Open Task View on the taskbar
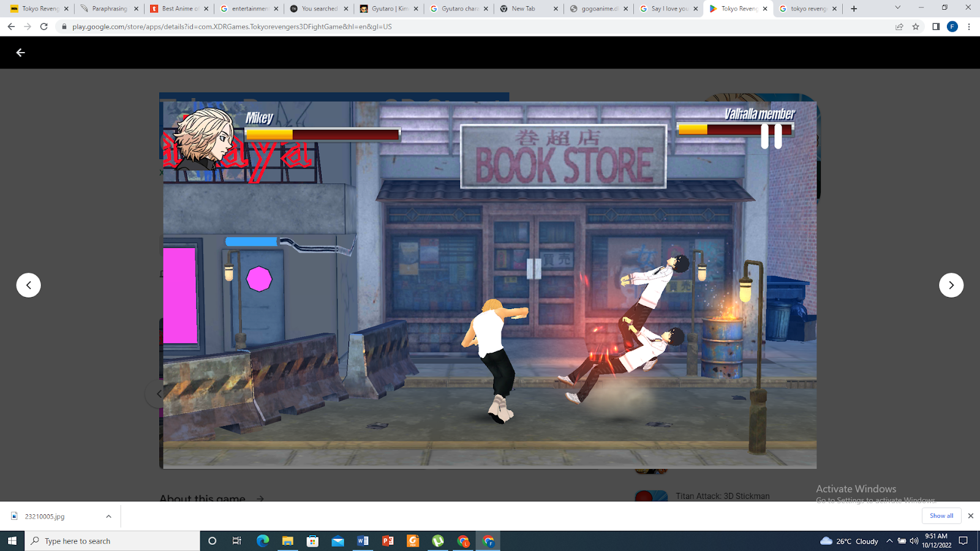The width and height of the screenshot is (980, 551). point(237,541)
